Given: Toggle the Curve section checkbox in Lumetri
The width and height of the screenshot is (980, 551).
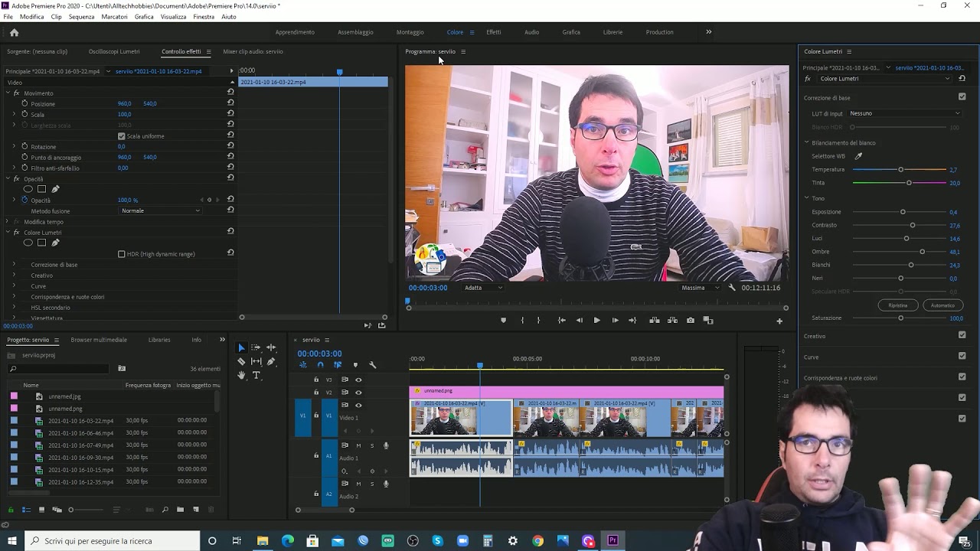Looking at the screenshot, I should coord(962,356).
